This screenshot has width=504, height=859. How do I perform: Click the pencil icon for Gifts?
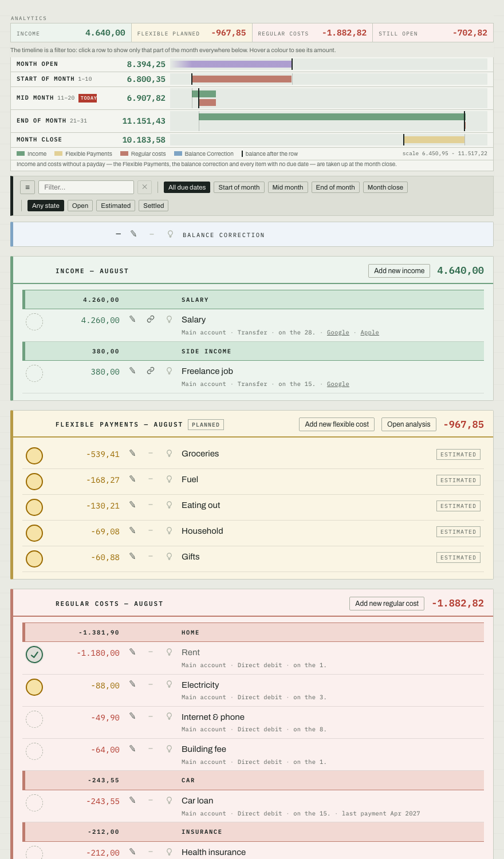132,556
